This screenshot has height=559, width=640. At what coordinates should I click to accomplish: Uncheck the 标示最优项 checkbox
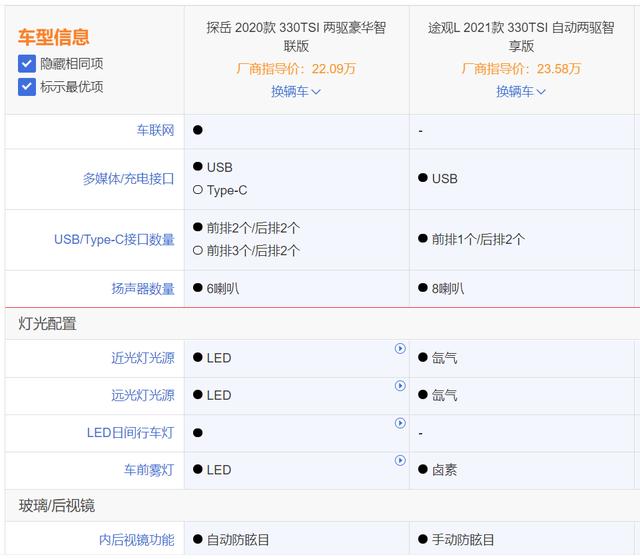coord(27,87)
